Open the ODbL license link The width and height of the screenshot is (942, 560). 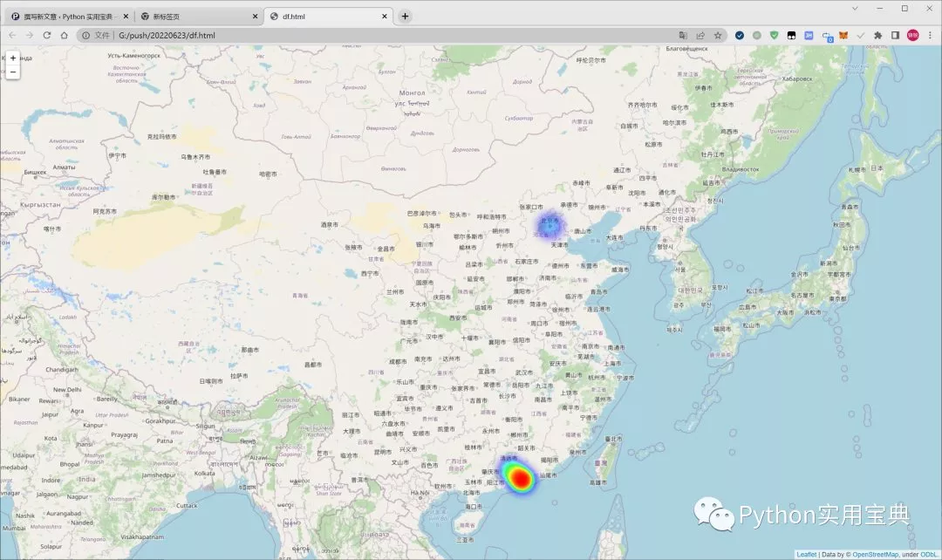(x=928, y=555)
